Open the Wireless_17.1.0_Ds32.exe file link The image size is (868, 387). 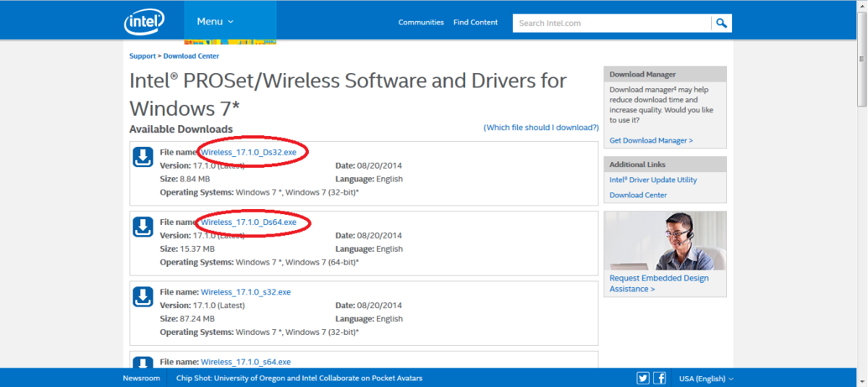(x=249, y=152)
